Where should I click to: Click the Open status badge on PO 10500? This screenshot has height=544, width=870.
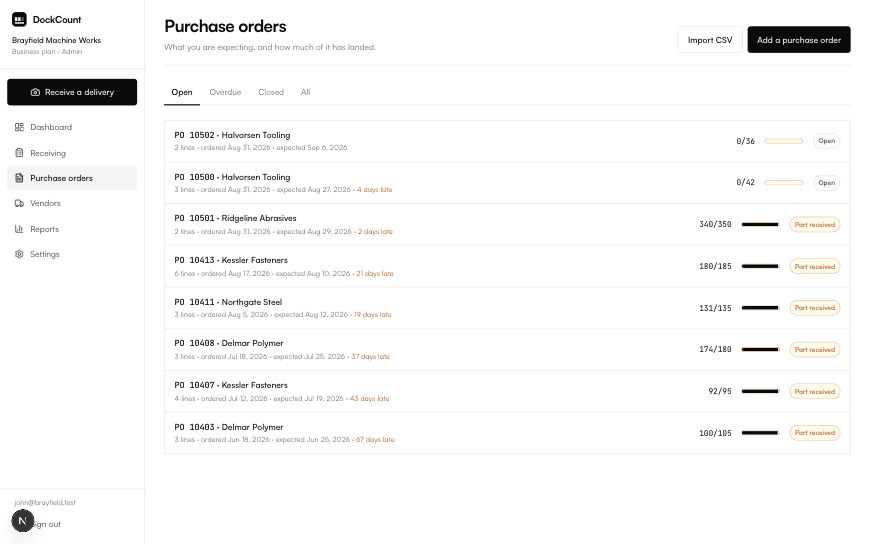(x=827, y=183)
